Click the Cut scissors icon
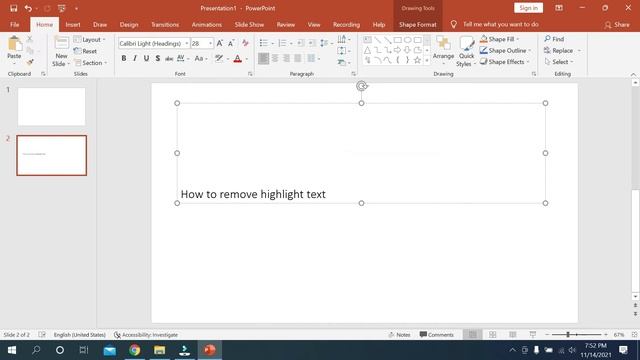 point(30,39)
